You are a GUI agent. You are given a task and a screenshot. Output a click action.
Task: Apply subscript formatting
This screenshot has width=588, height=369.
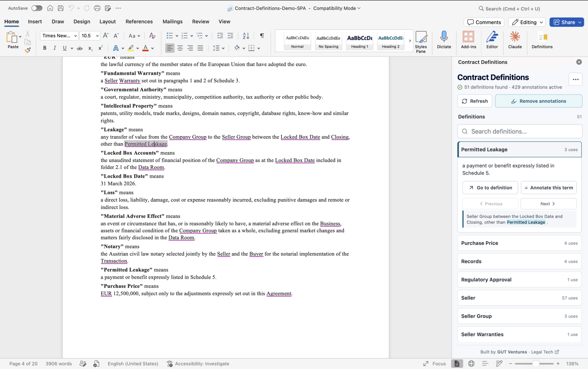pyautogui.click(x=90, y=48)
